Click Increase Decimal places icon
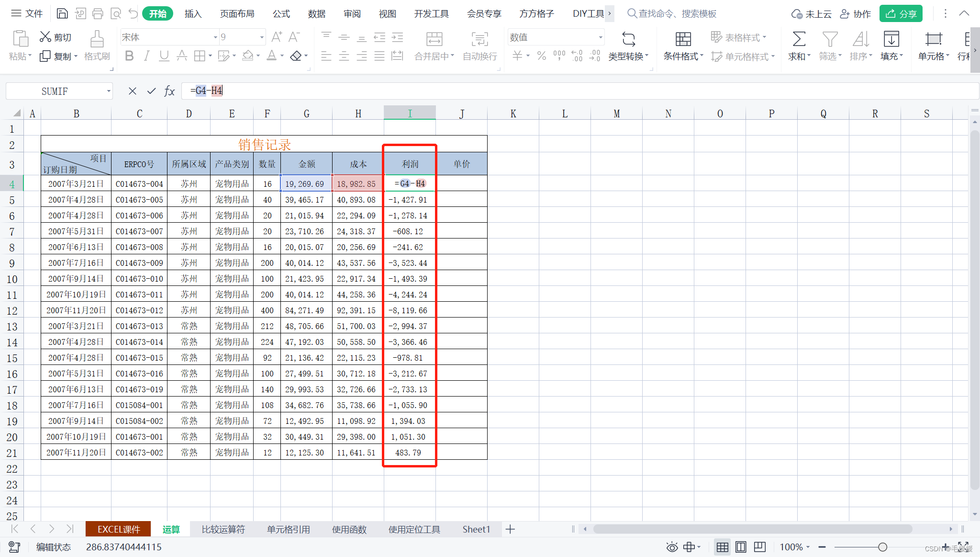The height and width of the screenshot is (557, 980). (577, 56)
